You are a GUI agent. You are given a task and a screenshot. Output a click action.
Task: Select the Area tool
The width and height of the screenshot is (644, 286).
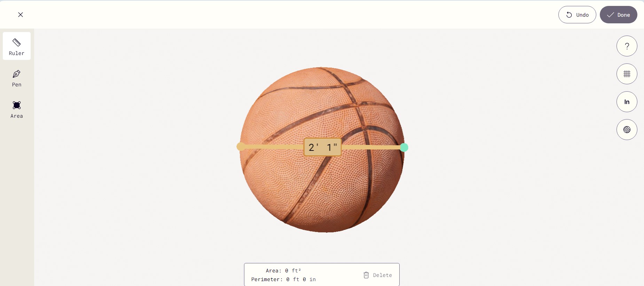click(17, 109)
